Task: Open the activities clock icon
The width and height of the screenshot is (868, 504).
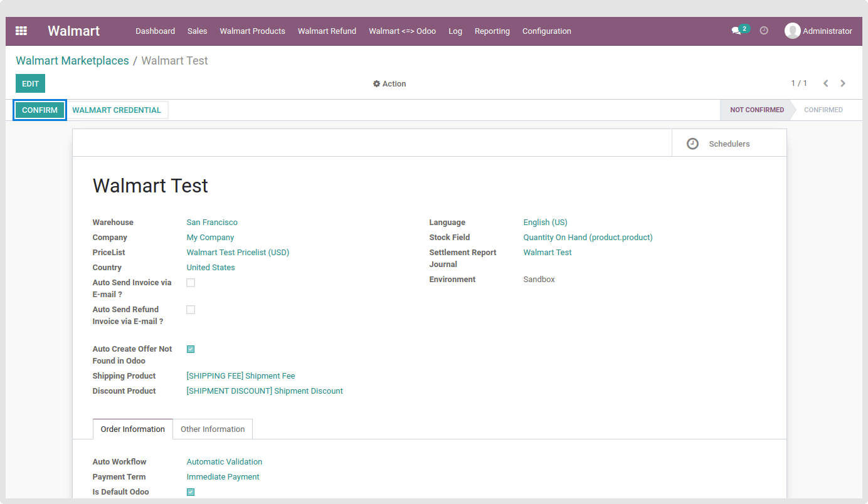Action: click(x=764, y=31)
